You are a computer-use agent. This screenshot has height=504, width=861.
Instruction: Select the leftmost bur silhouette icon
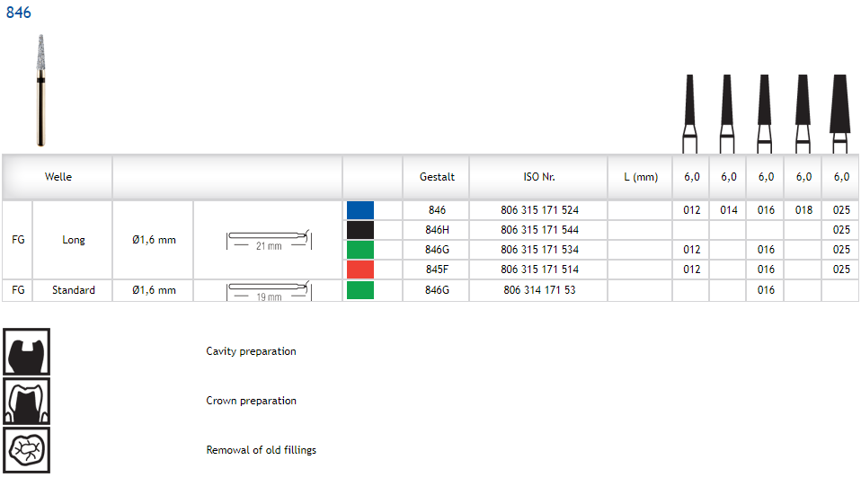point(689,113)
